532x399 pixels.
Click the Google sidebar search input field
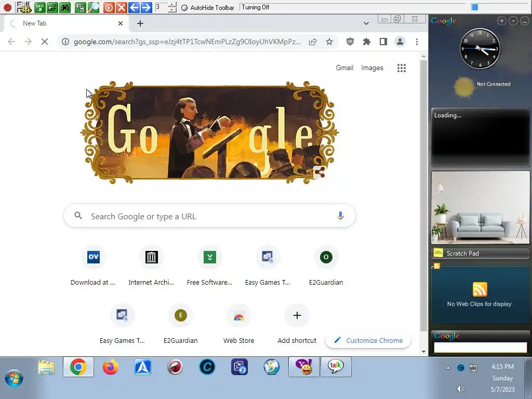[x=481, y=348]
